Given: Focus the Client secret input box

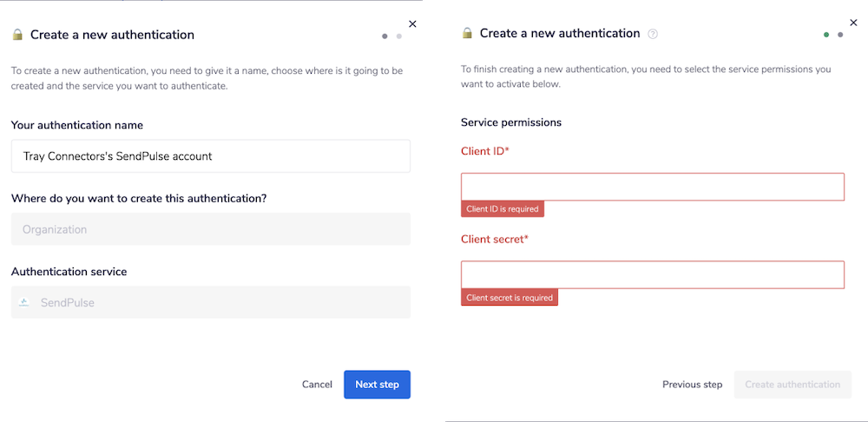Looking at the screenshot, I should [652, 274].
